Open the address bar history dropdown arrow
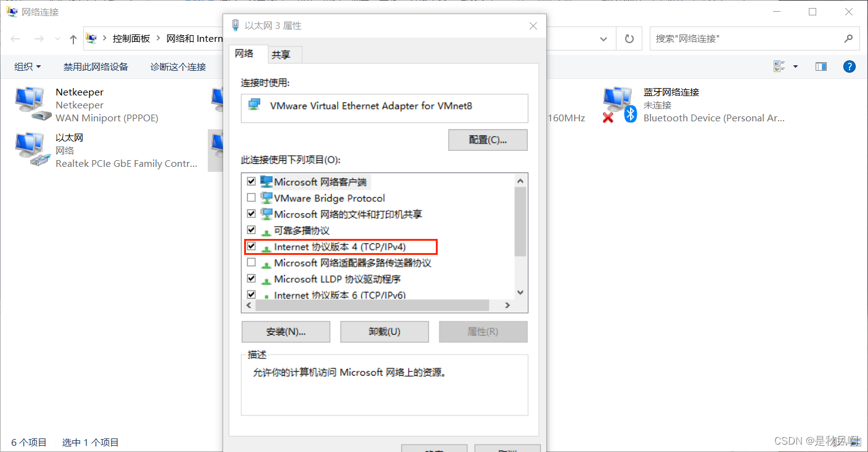Screen dimensions: 868x452 pos(604,39)
